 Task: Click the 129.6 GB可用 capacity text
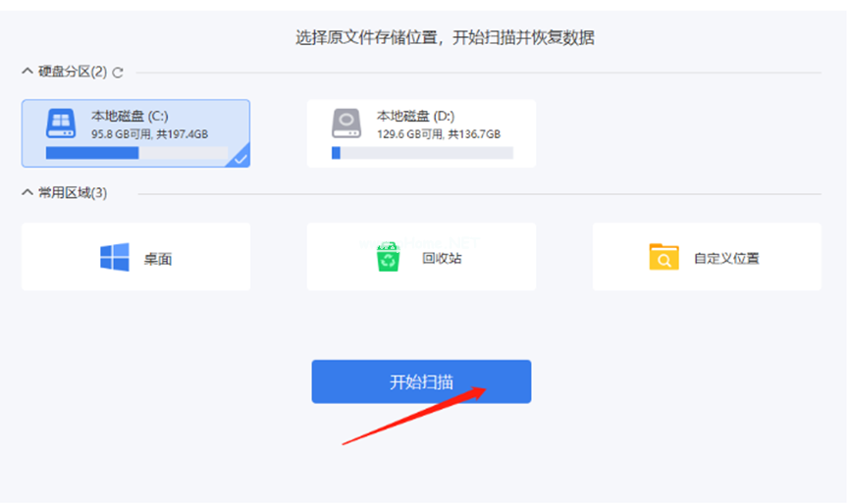tap(409, 134)
